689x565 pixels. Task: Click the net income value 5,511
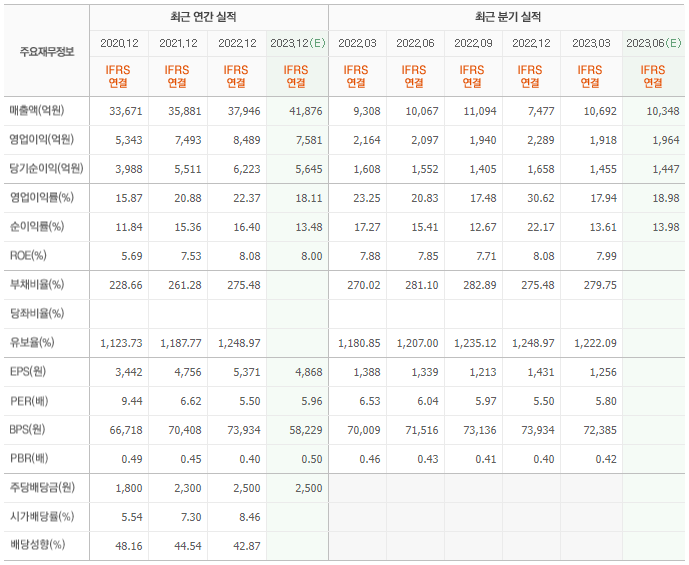(x=188, y=169)
